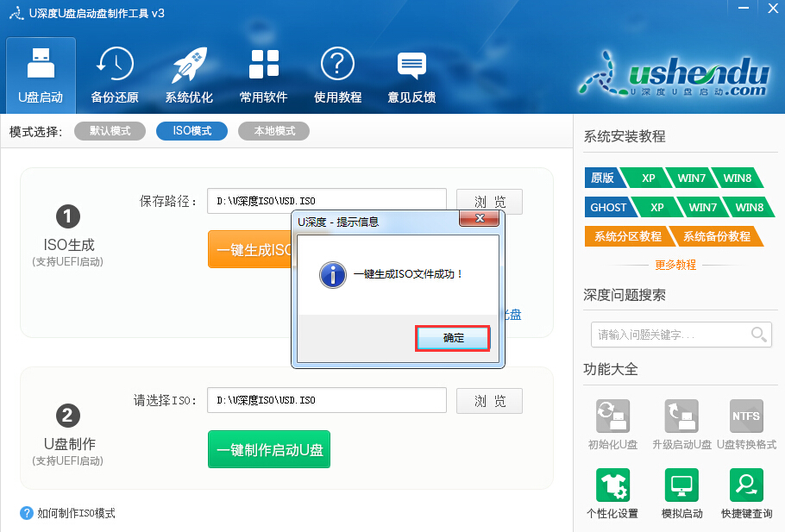This screenshot has height=532, width=785.
Task: Launch the 模拟启动 simulator icon
Action: (x=681, y=486)
